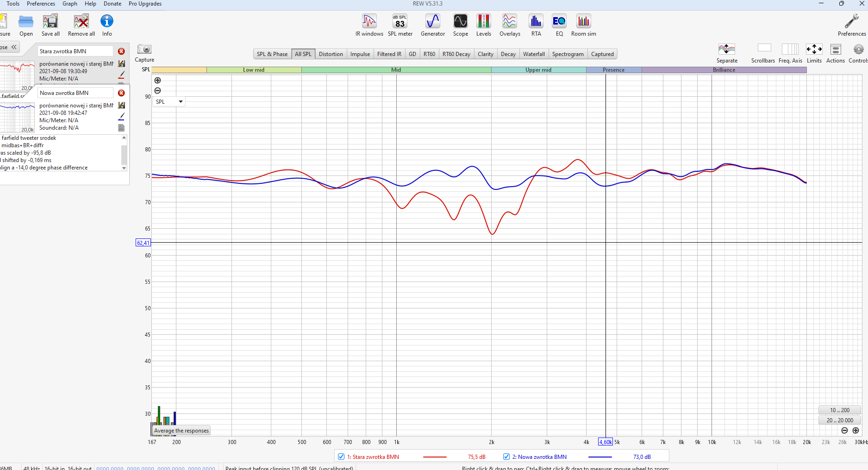Zoom out the vertical SPL axis
This screenshot has height=470, width=868.
point(157,91)
